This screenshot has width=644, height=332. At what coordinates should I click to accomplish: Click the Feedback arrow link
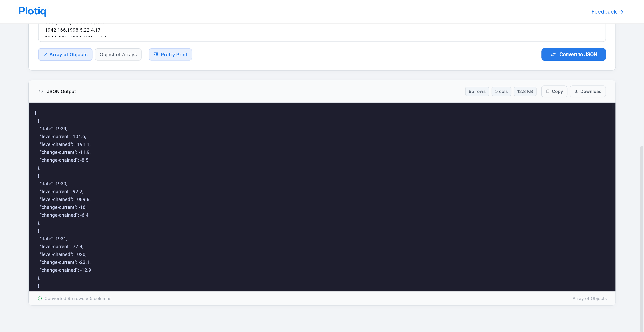(x=607, y=12)
